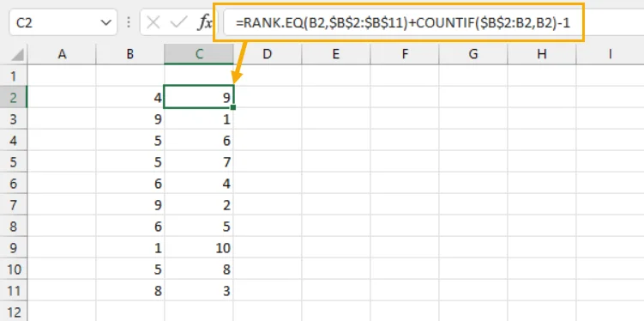Cancel the formula edit with the X icon
The height and width of the screenshot is (321, 644).
pyautogui.click(x=153, y=23)
